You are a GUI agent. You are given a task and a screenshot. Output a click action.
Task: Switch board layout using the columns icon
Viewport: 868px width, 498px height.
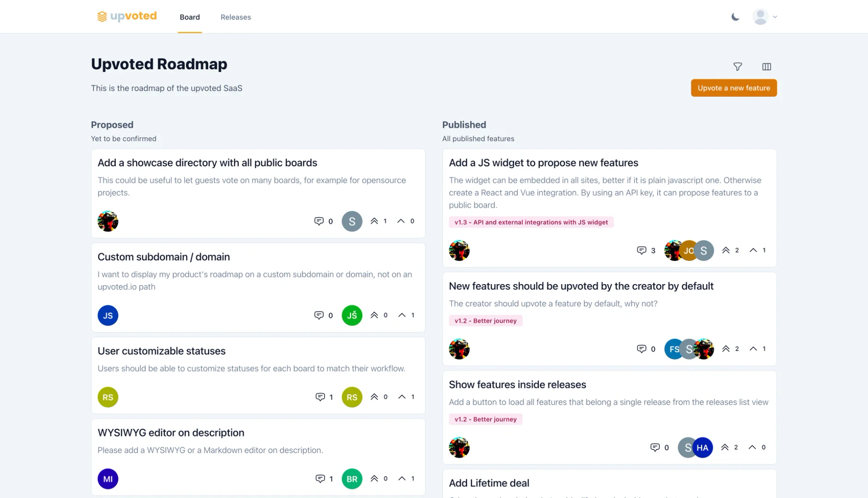[x=767, y=66]
